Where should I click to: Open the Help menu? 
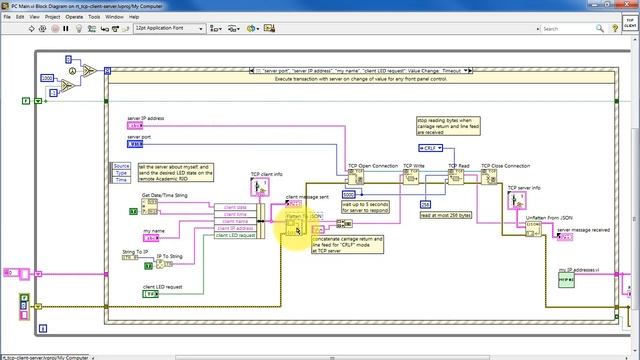click(x=134, y=17)
